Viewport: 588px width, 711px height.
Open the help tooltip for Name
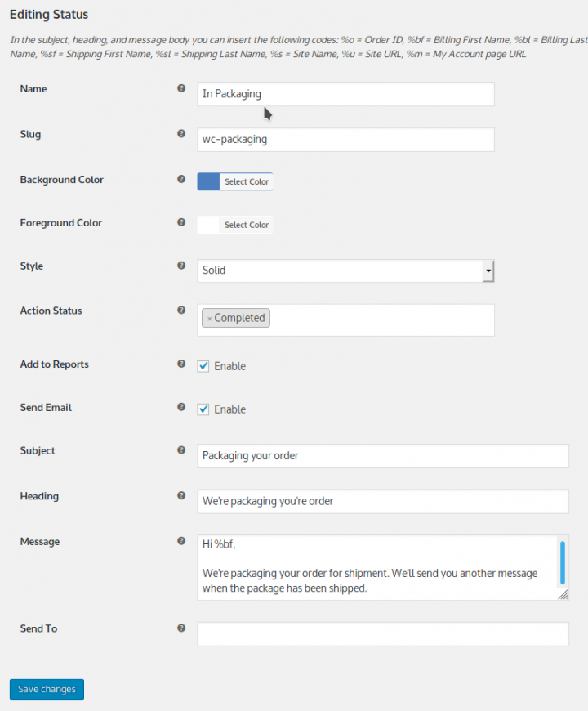[x=180, y=87]
